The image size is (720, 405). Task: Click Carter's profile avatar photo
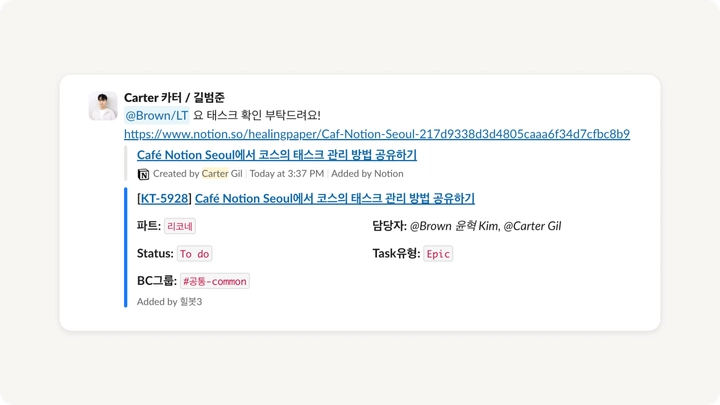coord(103,106)
